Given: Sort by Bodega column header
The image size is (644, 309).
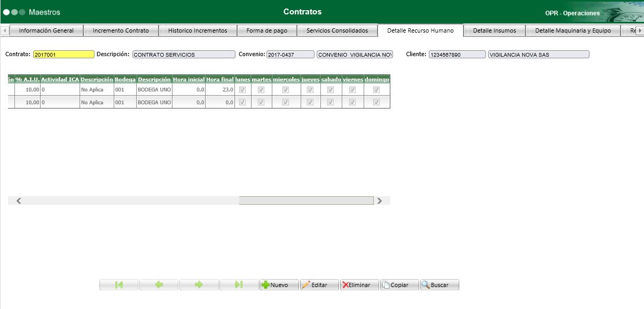Looking at the screenshot, I should 125,79.
